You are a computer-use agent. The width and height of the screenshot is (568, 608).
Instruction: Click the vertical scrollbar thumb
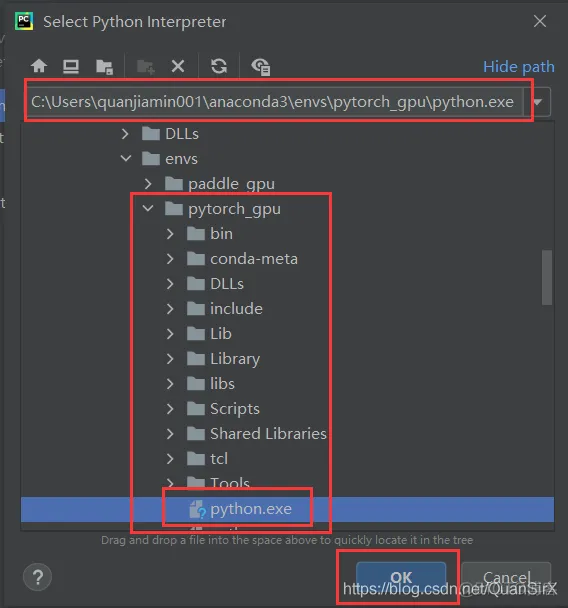tap(547, 278)
